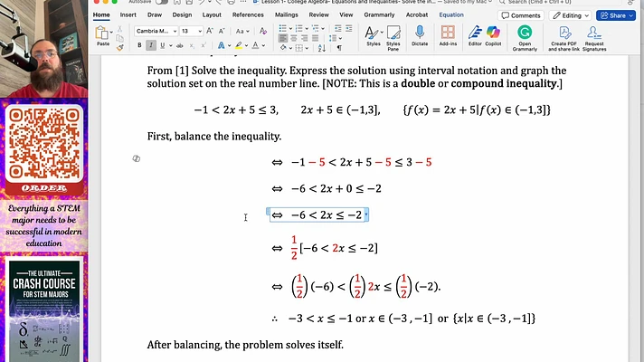Toggle Bold formatting

pos(139,45)
